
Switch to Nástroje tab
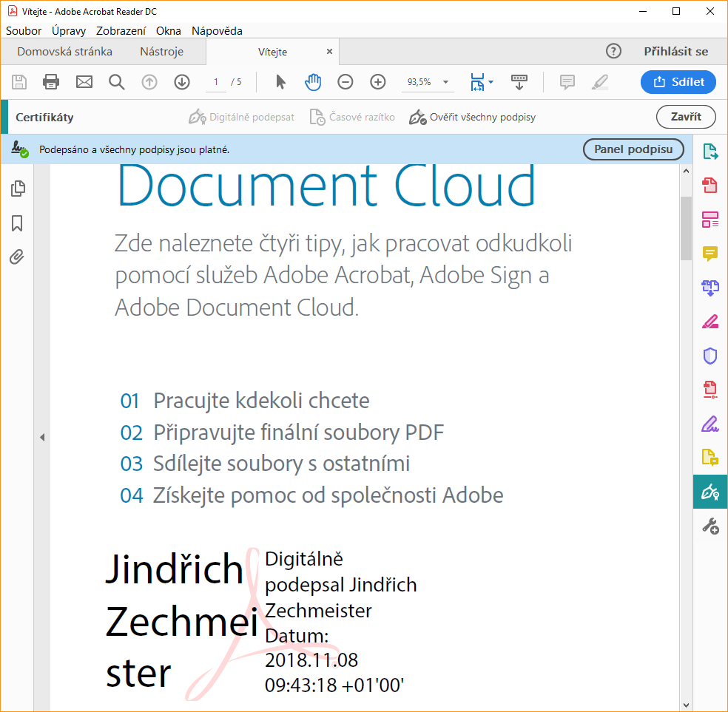tap(161, 52)
